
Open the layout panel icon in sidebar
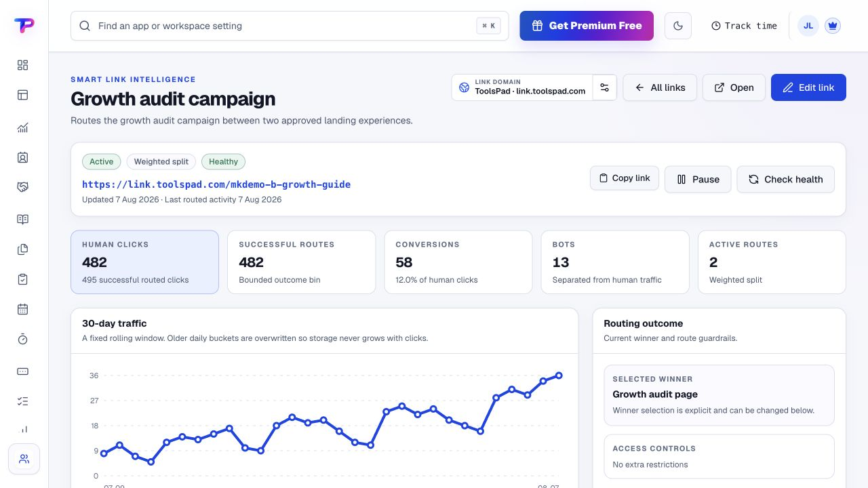click(x=22, y=95)
